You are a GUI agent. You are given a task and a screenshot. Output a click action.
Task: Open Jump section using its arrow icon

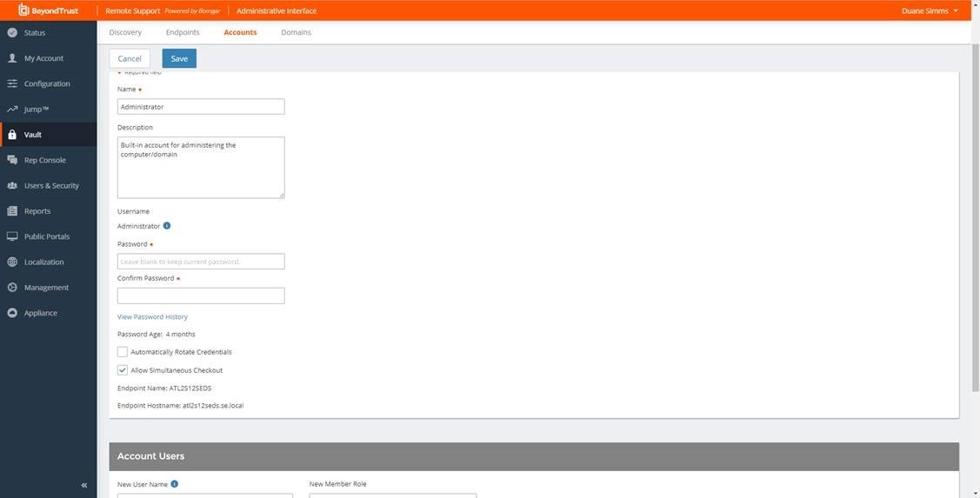coord(12,110)
